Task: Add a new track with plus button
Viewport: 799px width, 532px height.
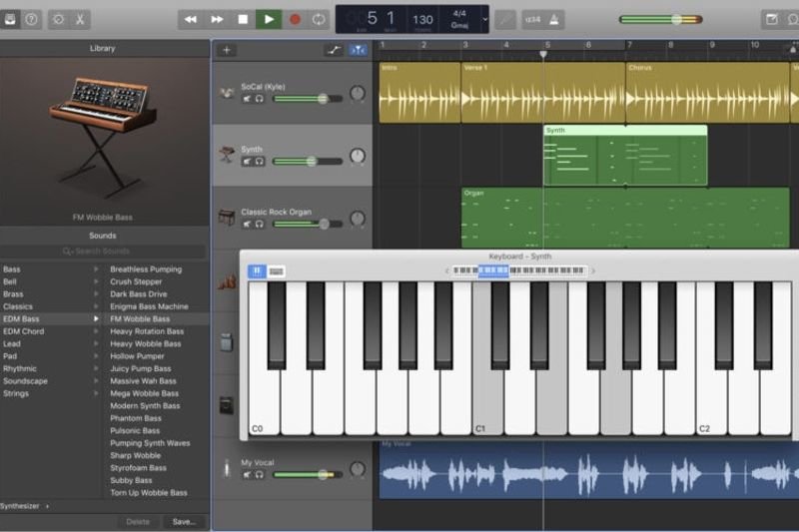Action: coord(228,50)
